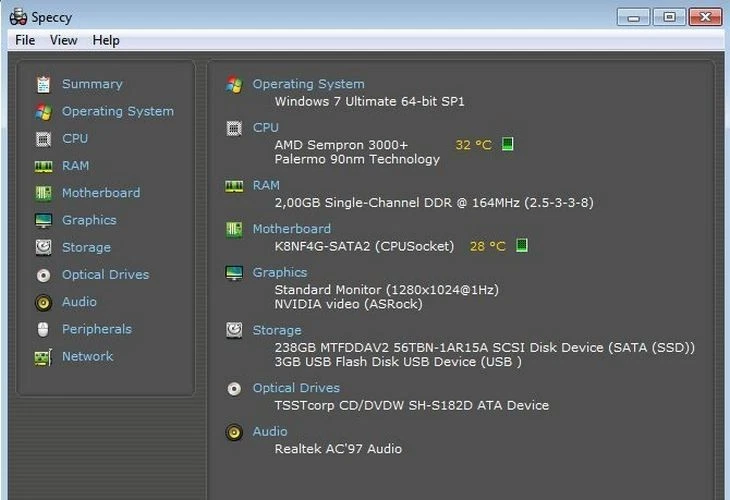The width and height of the screenshot is (730, 500).
Task: Click the Audio heading link in summary
Action: point(270,432)
